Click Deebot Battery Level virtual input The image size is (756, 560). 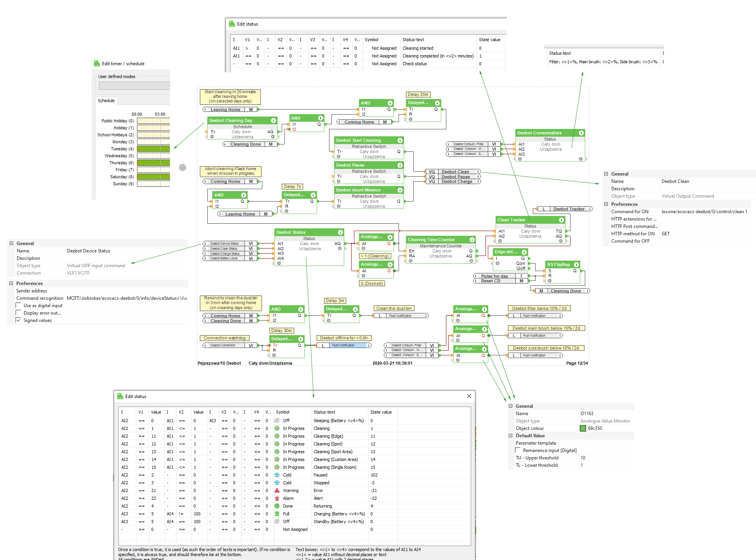point(230,258)
